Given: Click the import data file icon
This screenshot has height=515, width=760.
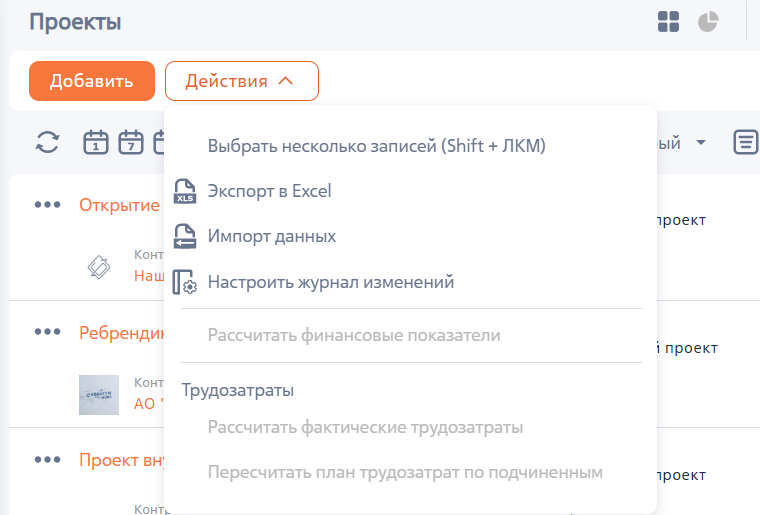Looking at the screenshot, I should click(x=185, y=236).
